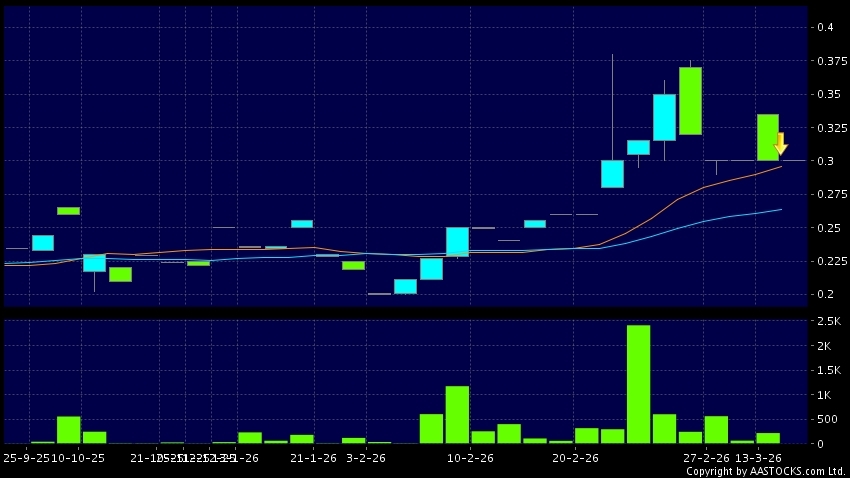The height and width of the screenshot is (478, 850).
Task: Select the second-tallest volume bar above 1K
Action: click(x=457, y=414)
